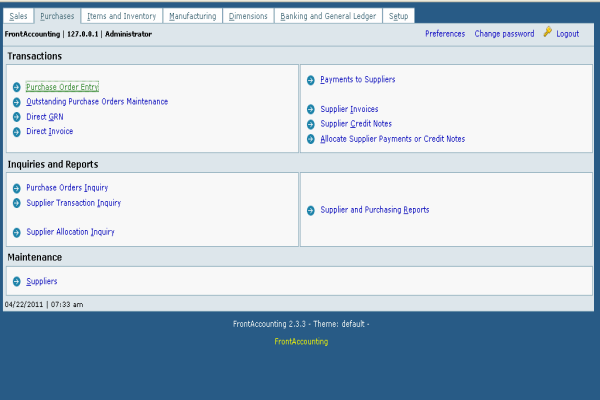The image size is (600, 400).
Task: Open the Items and Inventory tab
Action: (122, 16)
